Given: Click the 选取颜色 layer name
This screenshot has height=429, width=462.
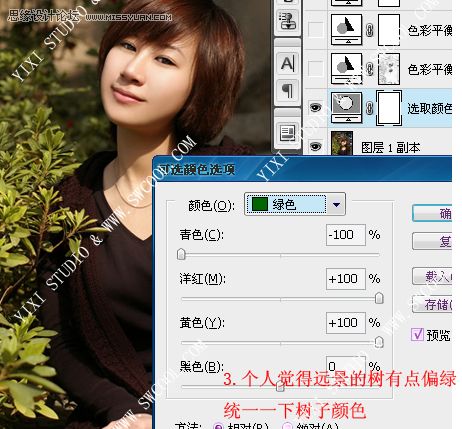Looking at the screenshot, I should (x=429, y=108).
